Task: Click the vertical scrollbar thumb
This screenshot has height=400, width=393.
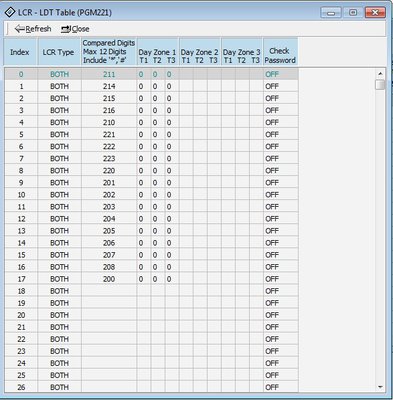Action: 380,85
